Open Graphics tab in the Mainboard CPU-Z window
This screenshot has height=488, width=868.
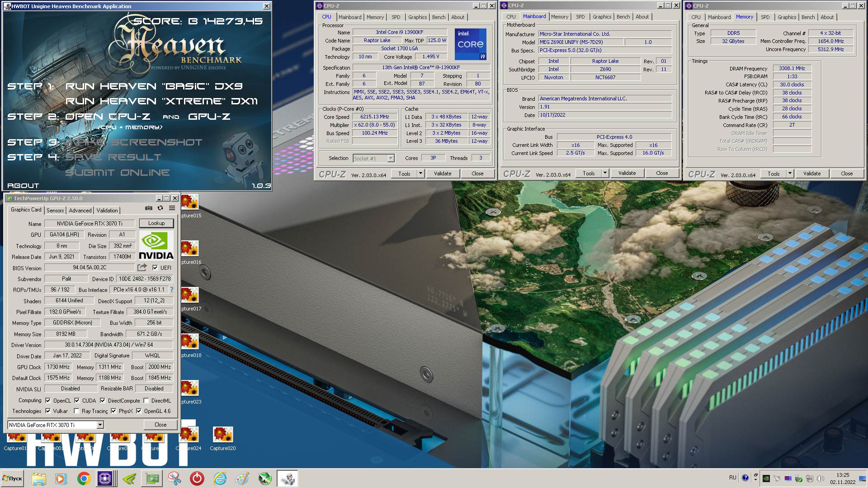602,17
